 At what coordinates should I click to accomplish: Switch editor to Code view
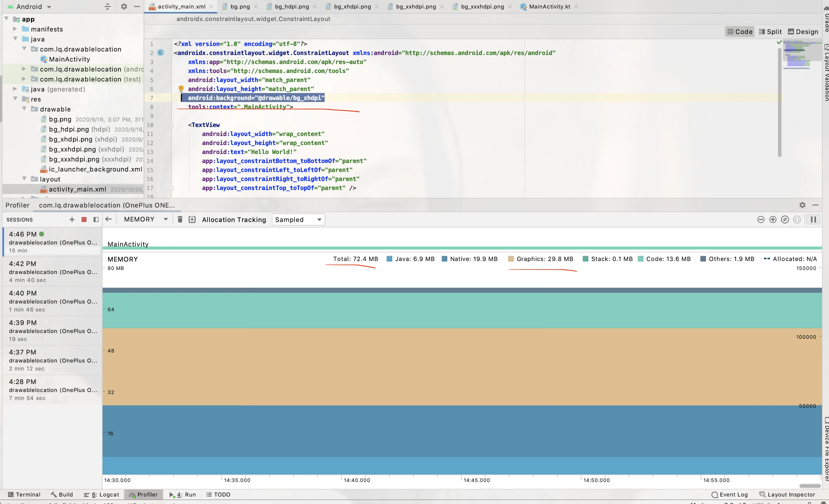click(x=739, y=31)
